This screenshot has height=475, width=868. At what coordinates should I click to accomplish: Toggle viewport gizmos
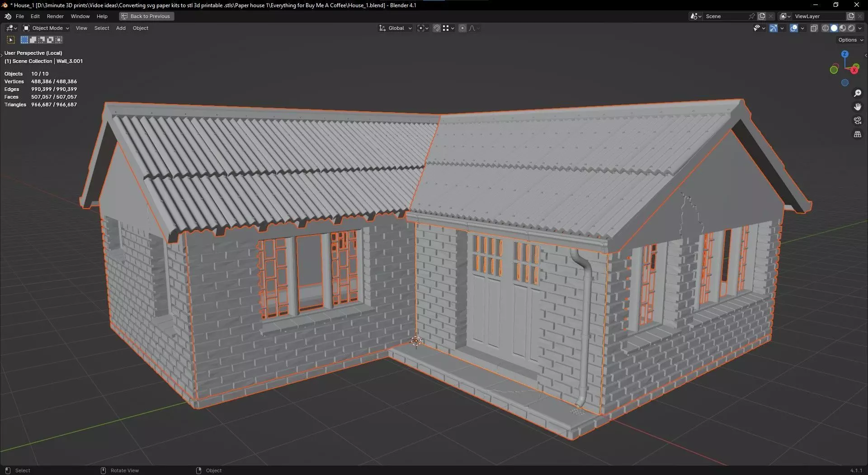[x=774, y=28]
